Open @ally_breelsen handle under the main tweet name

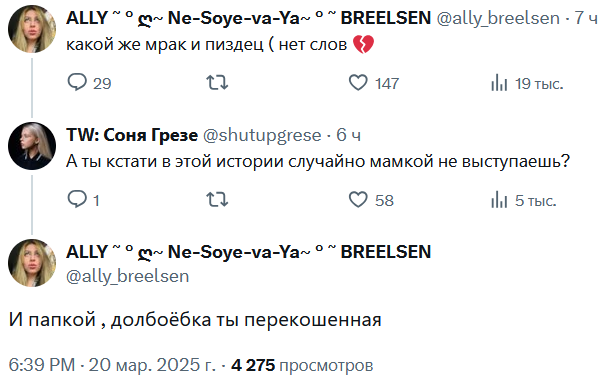coord(128,276)
